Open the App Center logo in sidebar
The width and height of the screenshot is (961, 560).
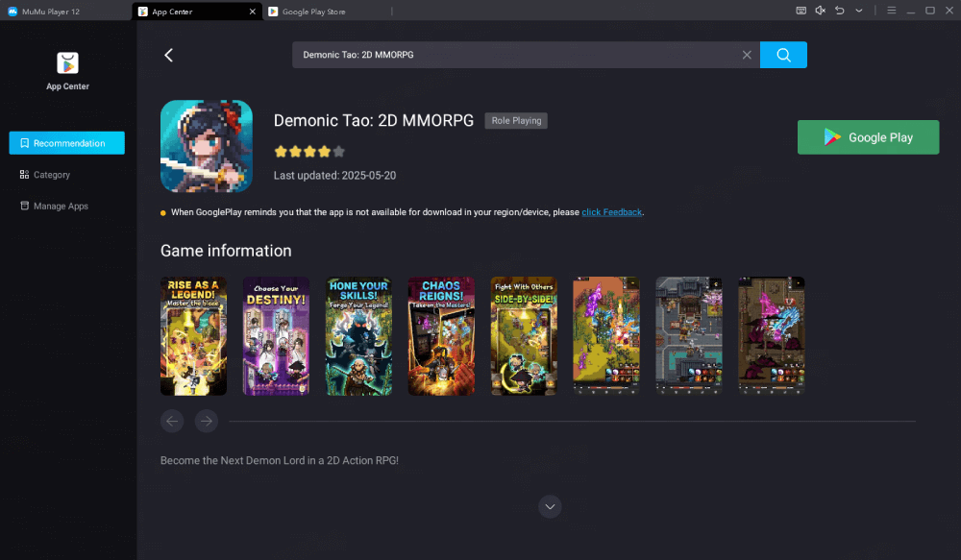click(x=67, y=63)
